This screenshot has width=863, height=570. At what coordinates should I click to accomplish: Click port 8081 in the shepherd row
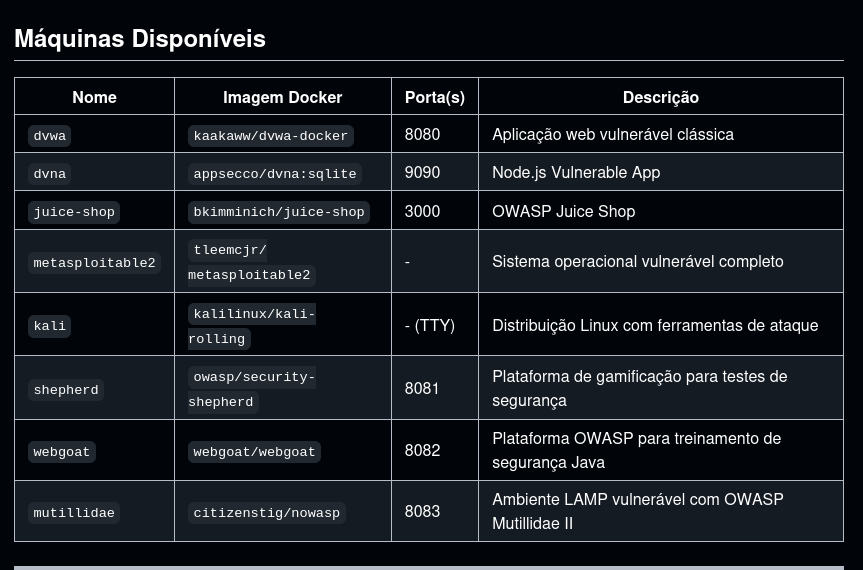point(422,388)
